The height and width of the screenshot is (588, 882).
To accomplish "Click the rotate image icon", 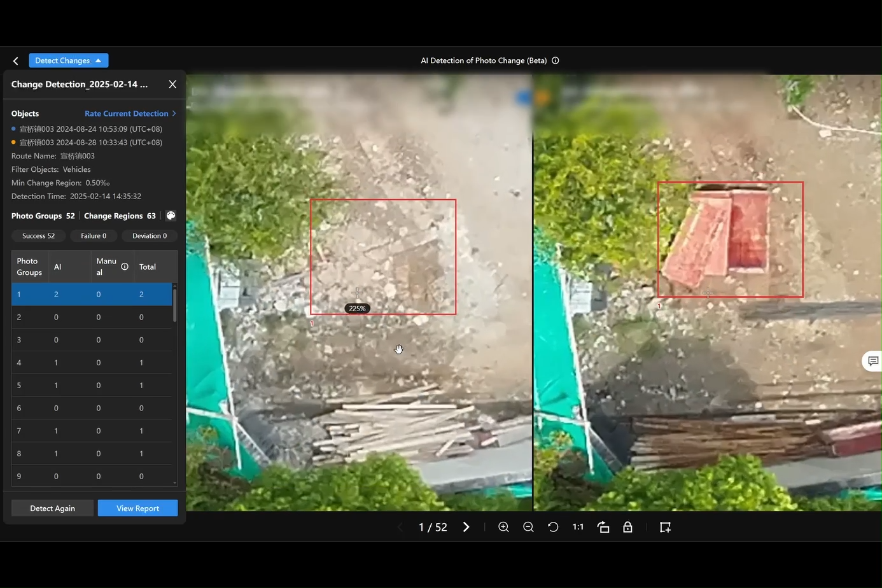I will coord(603,527).
